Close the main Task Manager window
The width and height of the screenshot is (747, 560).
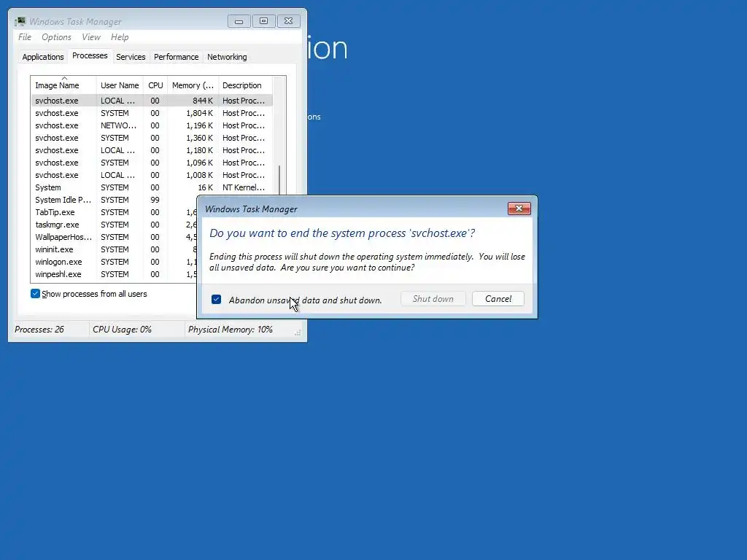288,21
